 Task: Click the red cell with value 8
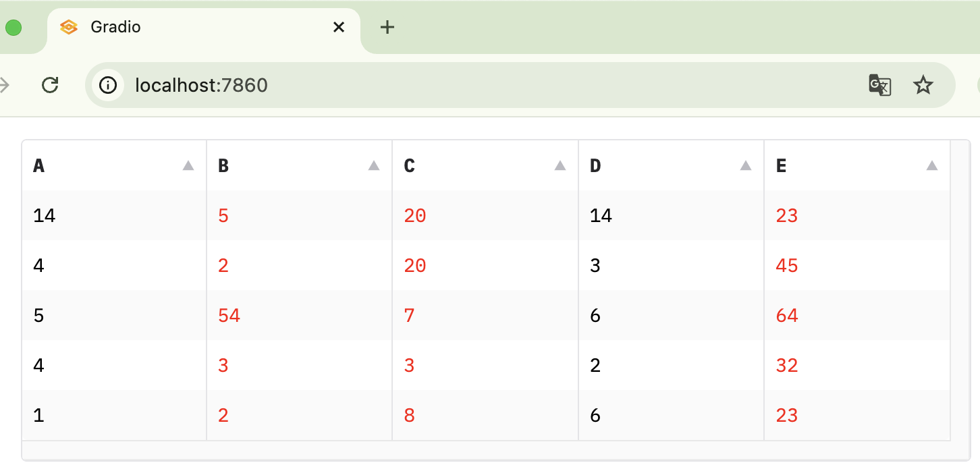(x=410, y=416)
